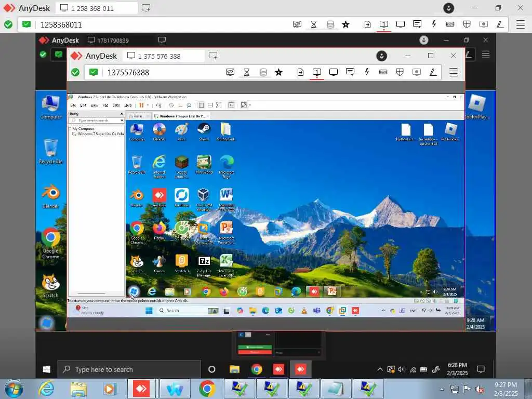Toggle the VMware library sidebar view icon
Screen dimensions: 532x399
click(201, 105)
